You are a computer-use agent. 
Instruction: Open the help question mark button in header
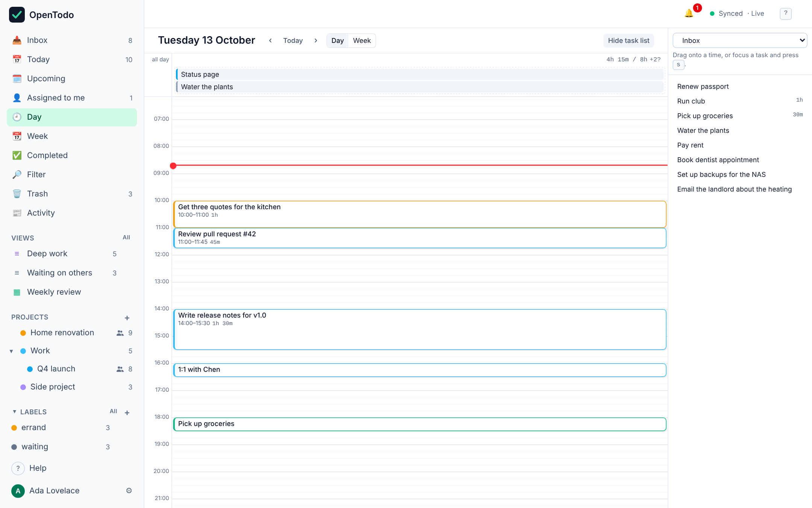coord(786,14)
